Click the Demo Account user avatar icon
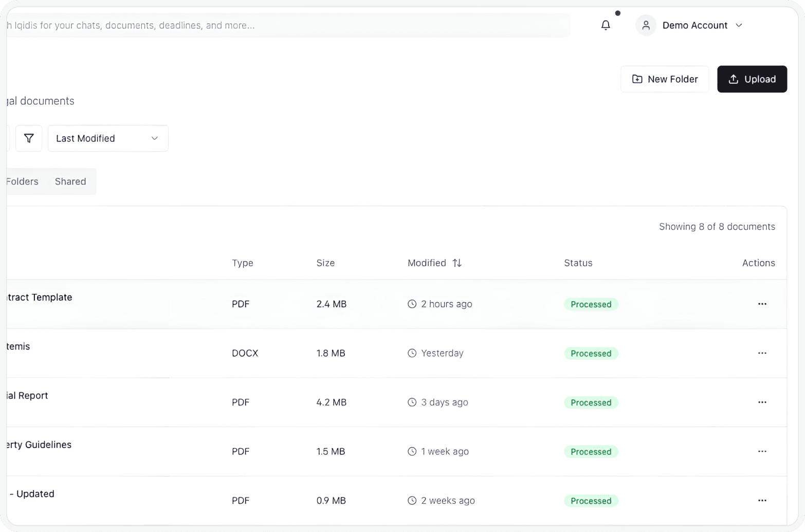Image resolution: width=805 pixels, height=532 pixels. tap(646, 25)
